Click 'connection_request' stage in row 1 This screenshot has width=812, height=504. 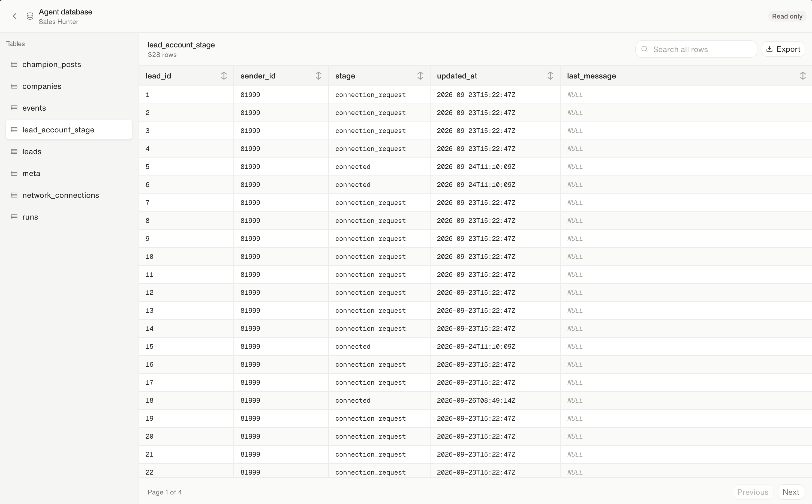coord(370,95)
